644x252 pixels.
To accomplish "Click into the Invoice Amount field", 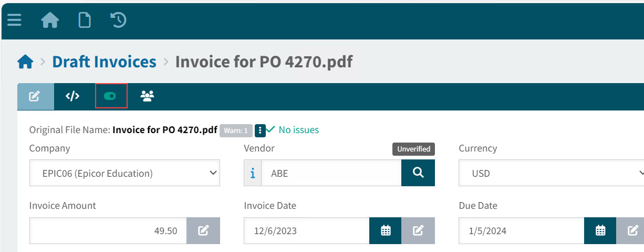I will coord(108,230).
